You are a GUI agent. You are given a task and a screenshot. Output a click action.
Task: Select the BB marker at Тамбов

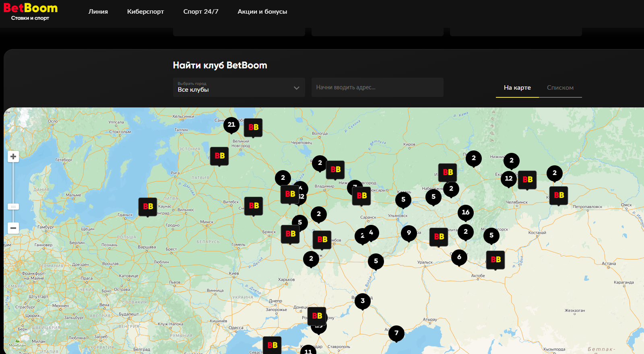click(322, 240)
